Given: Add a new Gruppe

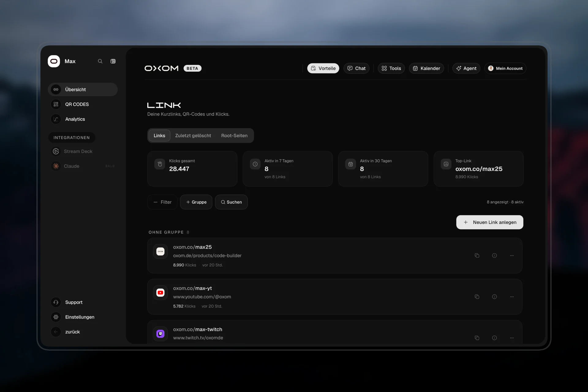Looking at the screenshot, I should tap(196, 202).
